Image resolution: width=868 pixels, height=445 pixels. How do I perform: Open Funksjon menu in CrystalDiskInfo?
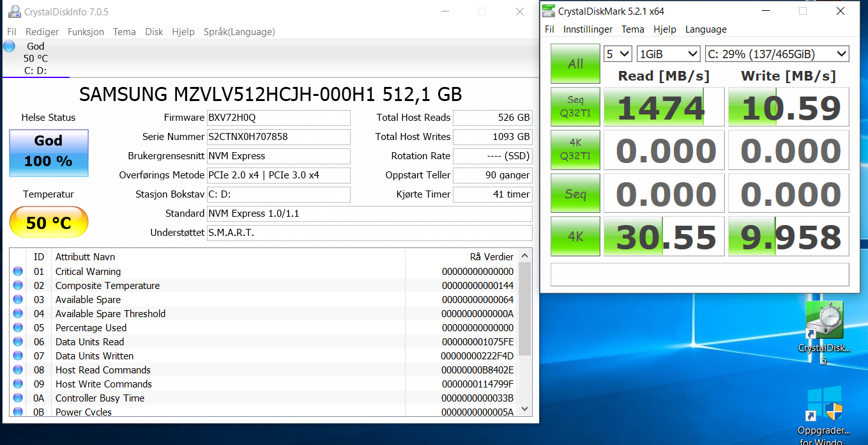[86, 32]
